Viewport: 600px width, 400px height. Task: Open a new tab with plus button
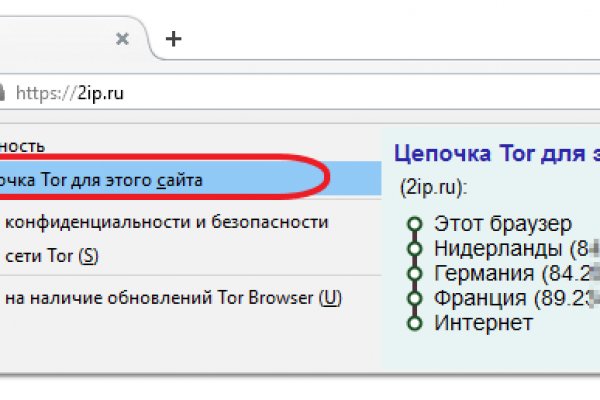[174, 39]
